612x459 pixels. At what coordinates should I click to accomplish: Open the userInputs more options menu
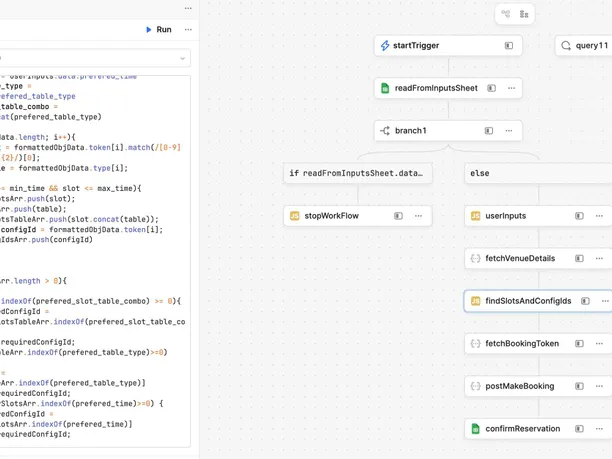tap(599, 216)
